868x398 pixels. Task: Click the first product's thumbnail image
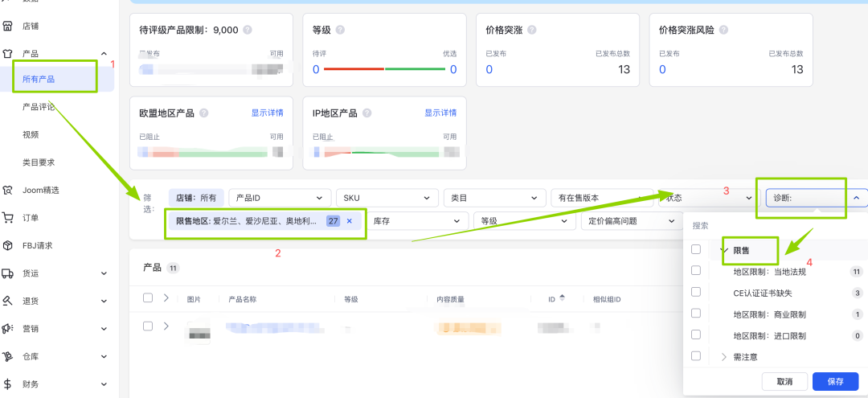(x=199, y=332)
